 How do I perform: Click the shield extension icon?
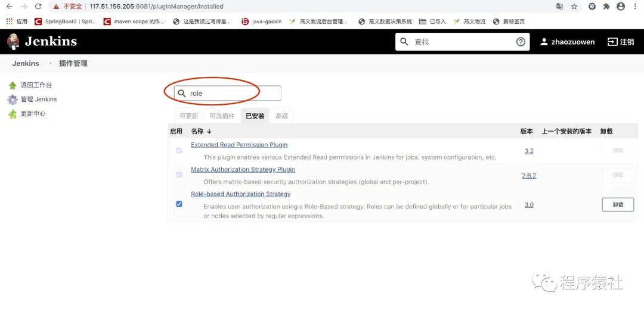tap(592, 7)
